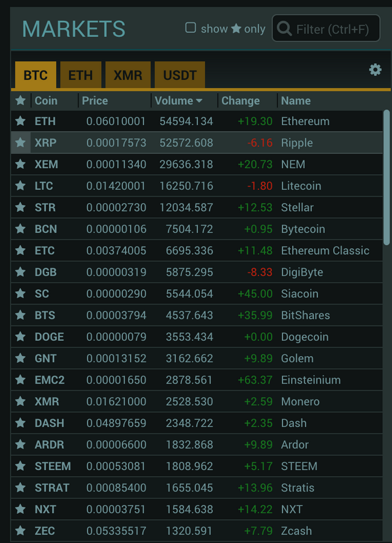Favorite the XEM market with its star
This screenshot has height=543, width=392.
pyautogui.click(x=20, y=164)
